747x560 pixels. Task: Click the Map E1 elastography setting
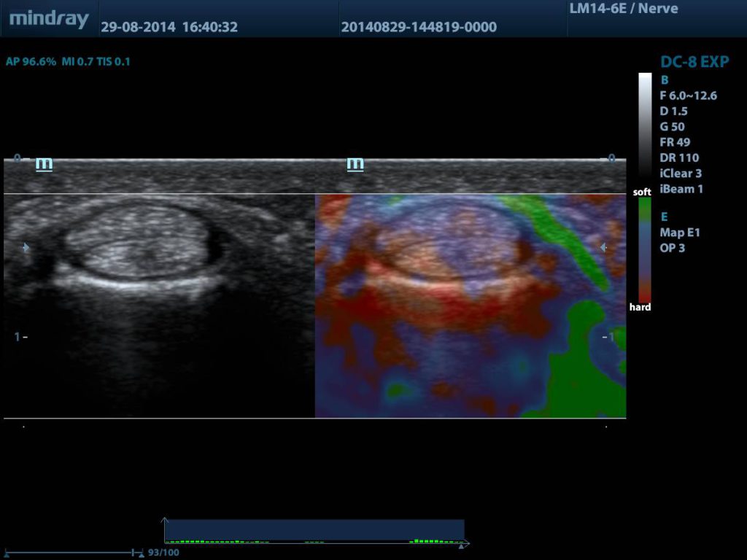click(x=679, y=233)
